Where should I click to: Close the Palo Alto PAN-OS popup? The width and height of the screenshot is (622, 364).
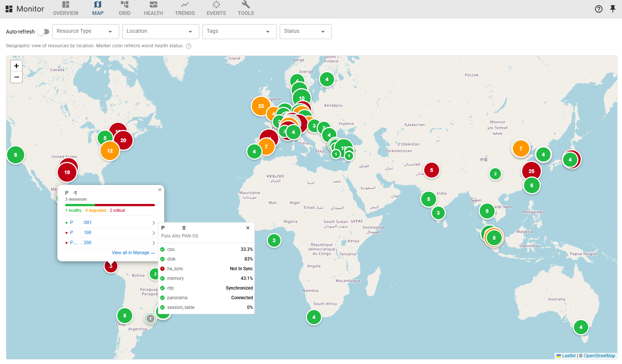[x=248, y=228]
